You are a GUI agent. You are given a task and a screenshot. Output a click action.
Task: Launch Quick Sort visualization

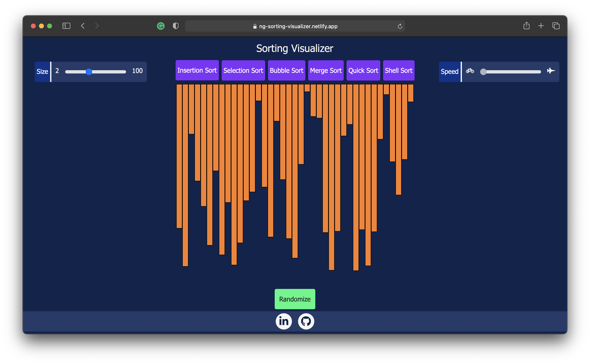(363, 70)
